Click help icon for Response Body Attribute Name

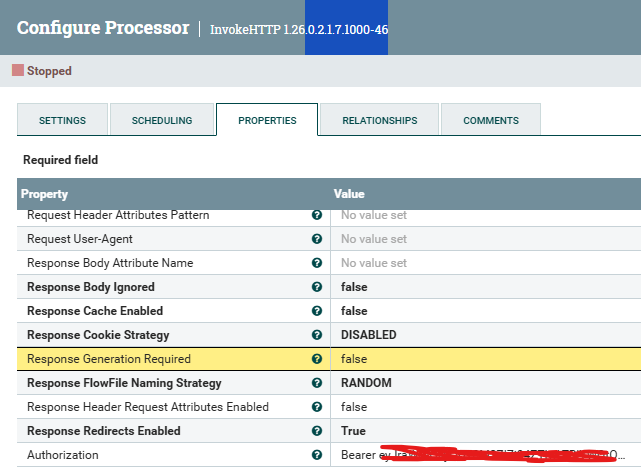pos(317,263)
